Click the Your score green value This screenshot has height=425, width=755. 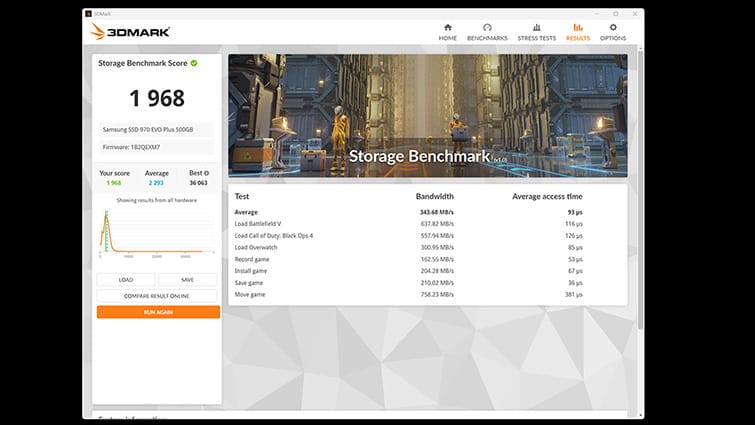tap(114, 183)
